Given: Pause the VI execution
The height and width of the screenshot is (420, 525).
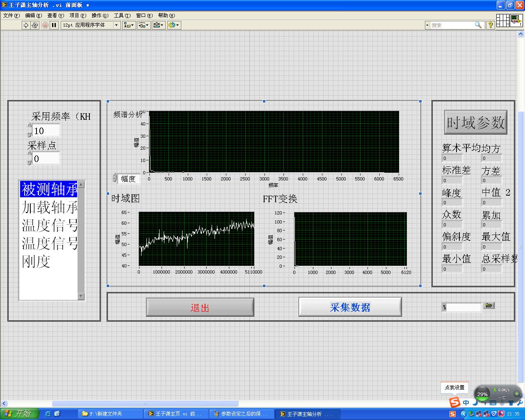Looking at the screenshot, I should [x=54, y=25].
